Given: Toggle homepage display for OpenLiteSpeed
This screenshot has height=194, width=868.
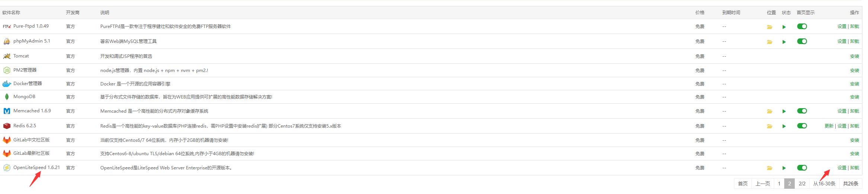Looking at the screenshot, I should 802,168.
